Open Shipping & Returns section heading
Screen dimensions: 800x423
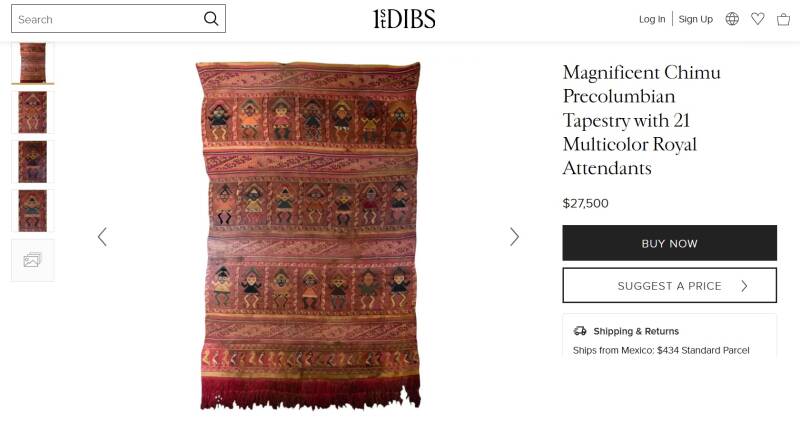636,331
